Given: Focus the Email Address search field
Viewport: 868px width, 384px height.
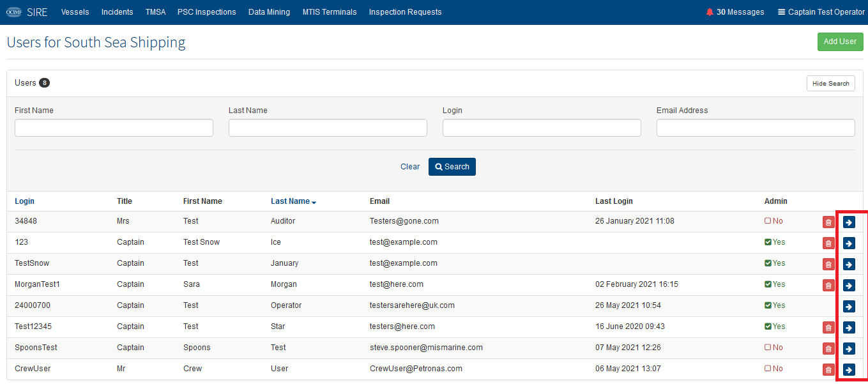Looking at the screenshot, I should (756, 128).
